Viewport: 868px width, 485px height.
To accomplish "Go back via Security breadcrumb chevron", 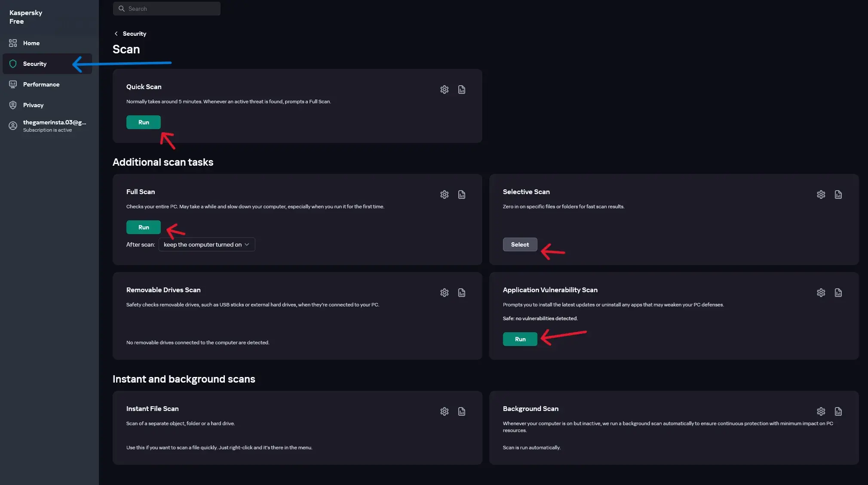I will [x=116, y=34].
